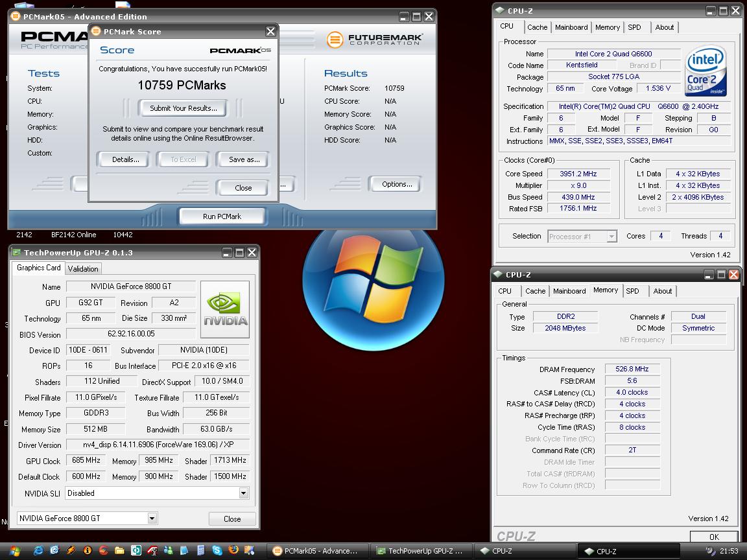Image resolution: width=747 pixels, height=560 pixels.
Task: Click Run PCMark button
Action: coord(222,216)
